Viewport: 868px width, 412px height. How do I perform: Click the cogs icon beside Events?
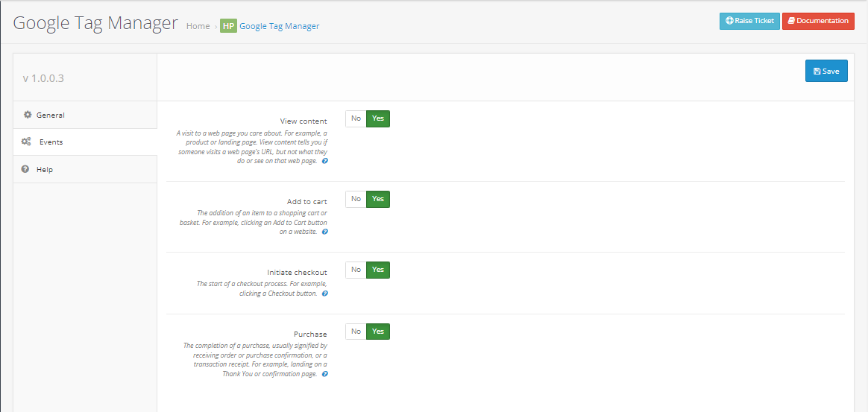(x=26, y=142)
